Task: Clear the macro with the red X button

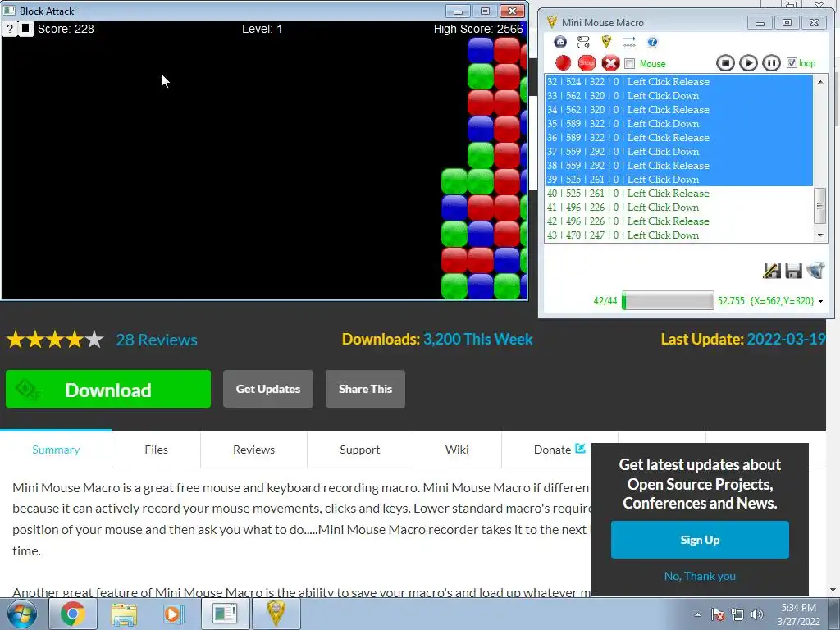Action: pyautogui.click(x=610, y=63)
